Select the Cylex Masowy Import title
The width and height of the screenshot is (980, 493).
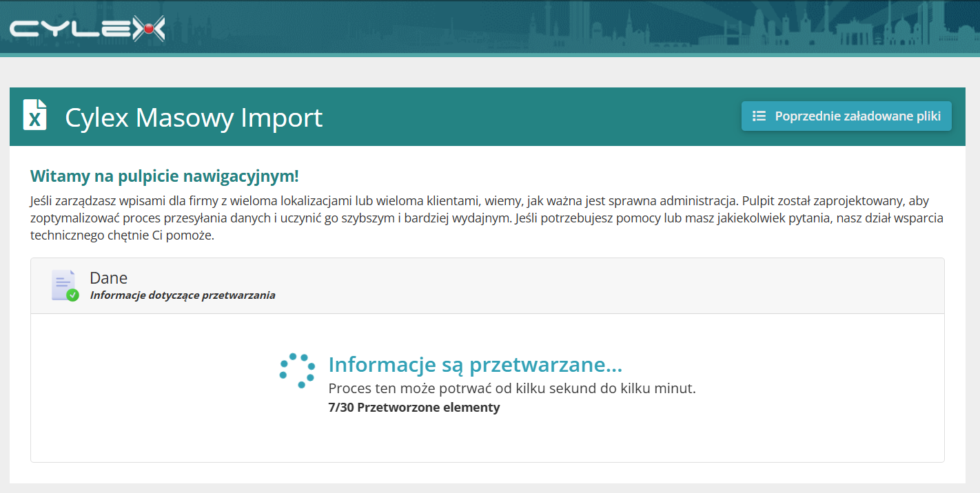[194, 117]
